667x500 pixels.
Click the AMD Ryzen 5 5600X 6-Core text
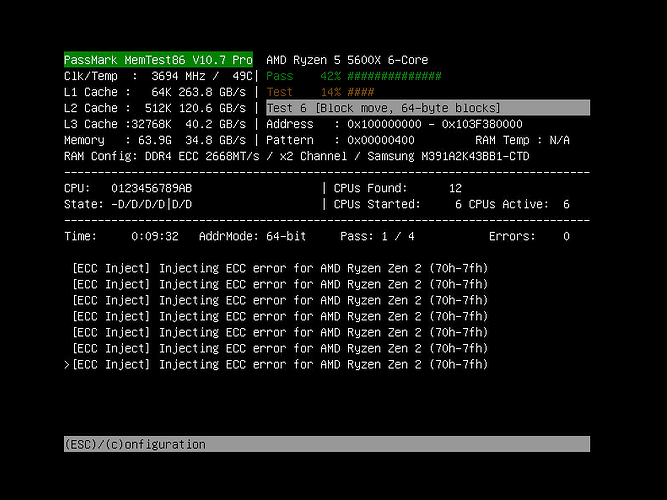click(x=347, y=60)
